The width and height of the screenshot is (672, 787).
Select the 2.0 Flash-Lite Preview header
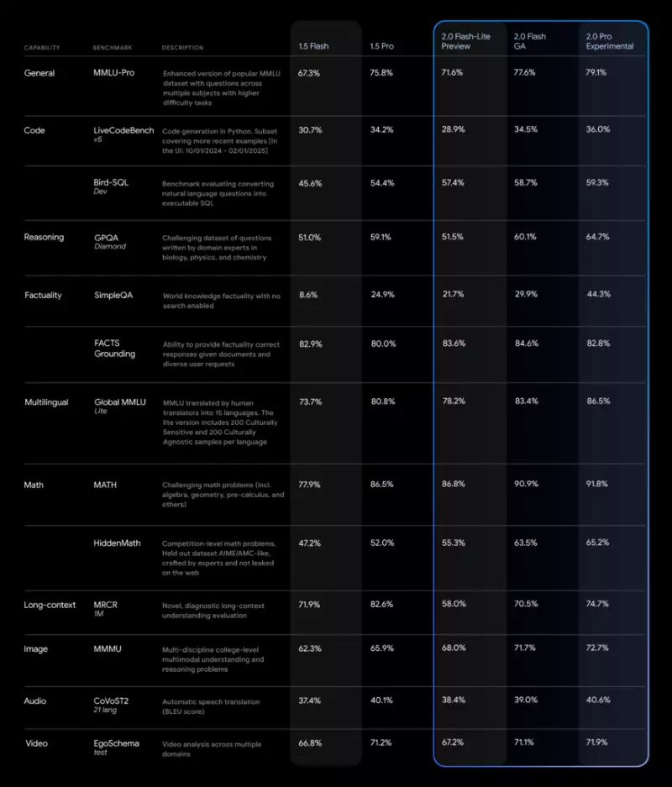(x=465, y=41)
